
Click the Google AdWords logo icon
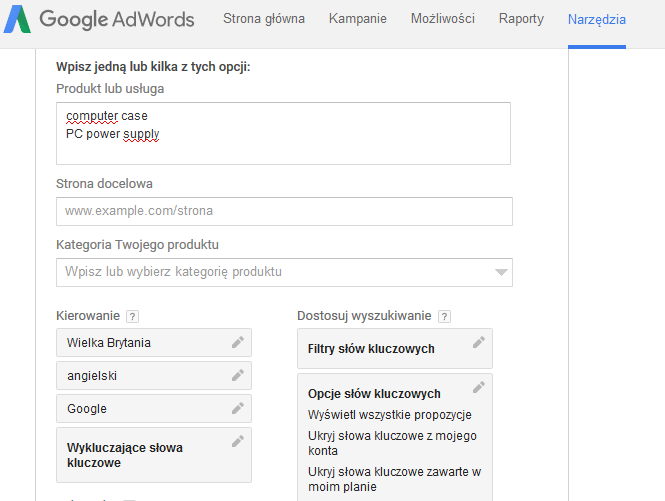point(17,19)
